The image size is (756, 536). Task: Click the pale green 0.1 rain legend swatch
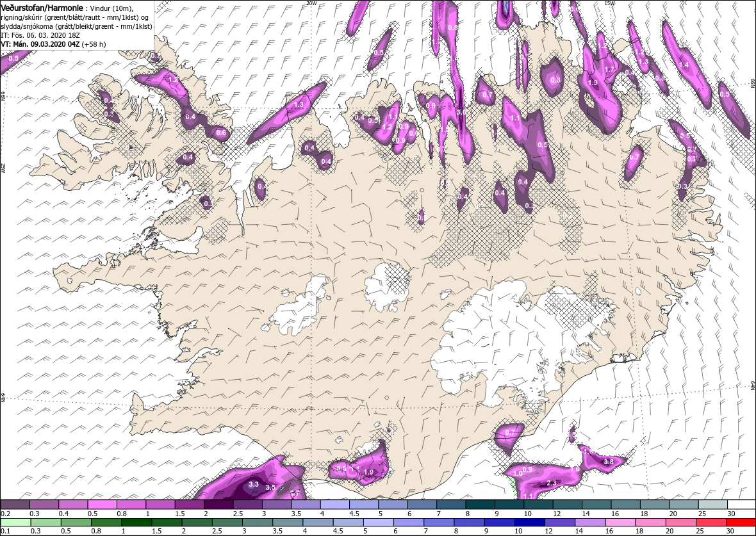[16, 523]
